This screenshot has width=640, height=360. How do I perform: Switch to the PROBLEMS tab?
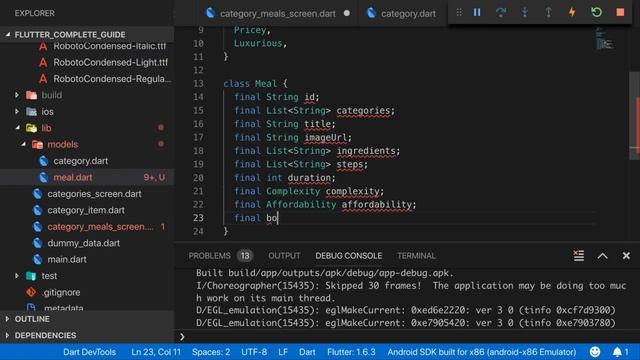(x=209, y=256)
